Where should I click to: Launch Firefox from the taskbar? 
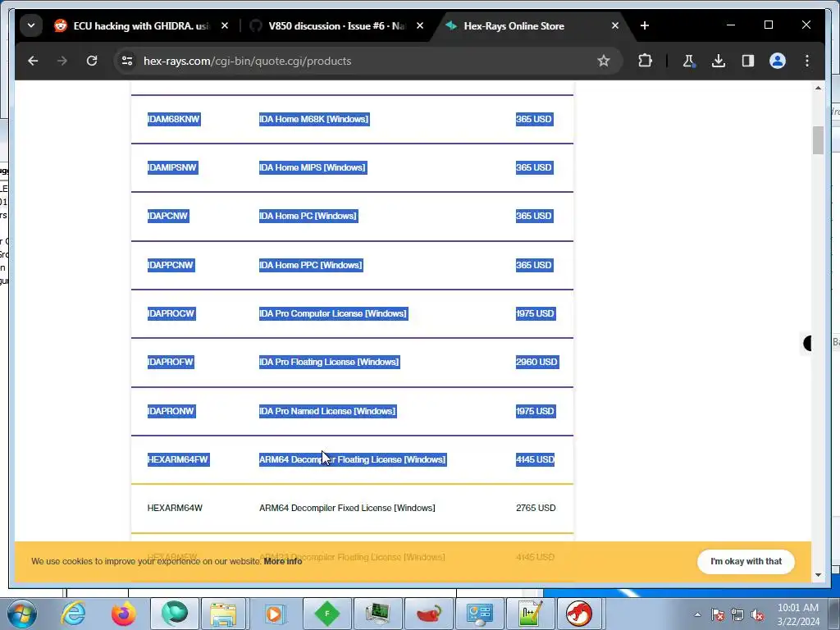pyautogui.click(x=123, y=614)
